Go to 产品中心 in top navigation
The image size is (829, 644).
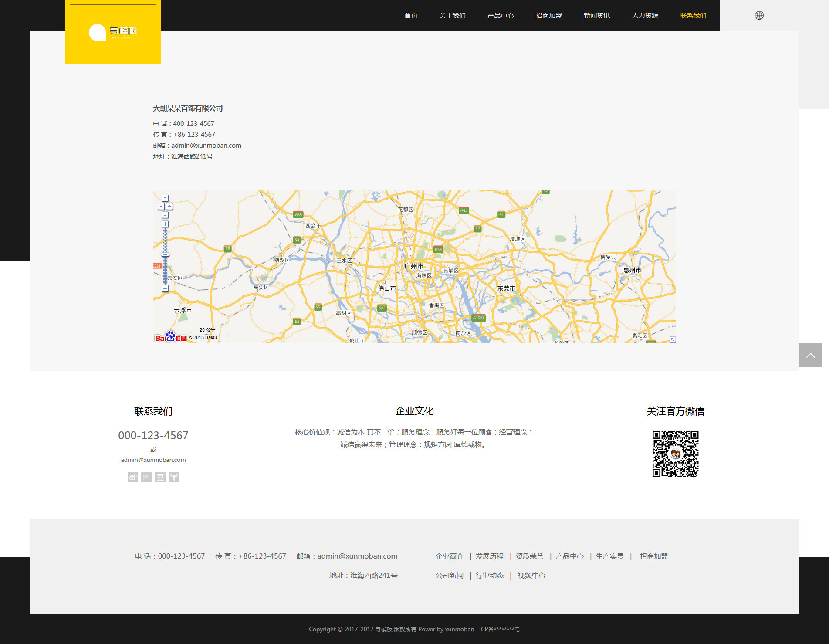(500, 16)
